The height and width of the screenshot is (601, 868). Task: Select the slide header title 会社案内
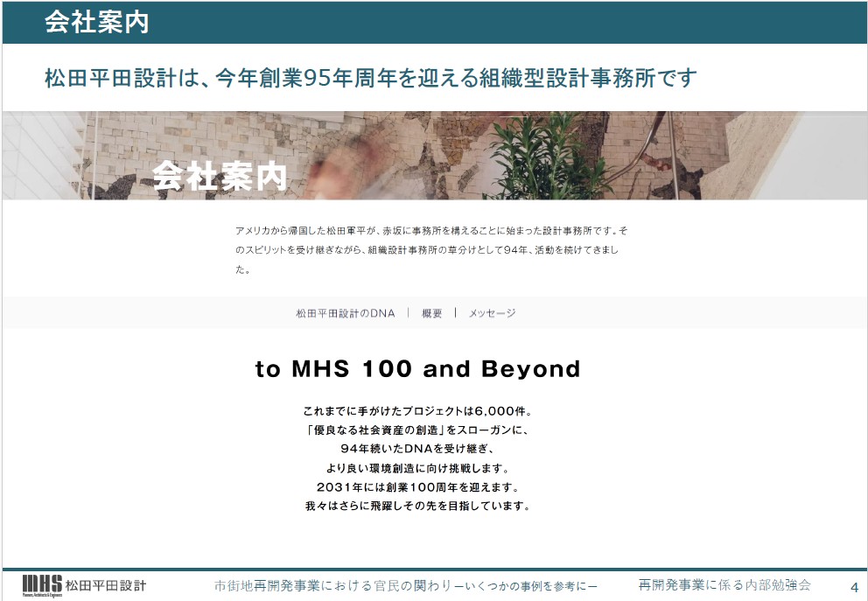97,22
